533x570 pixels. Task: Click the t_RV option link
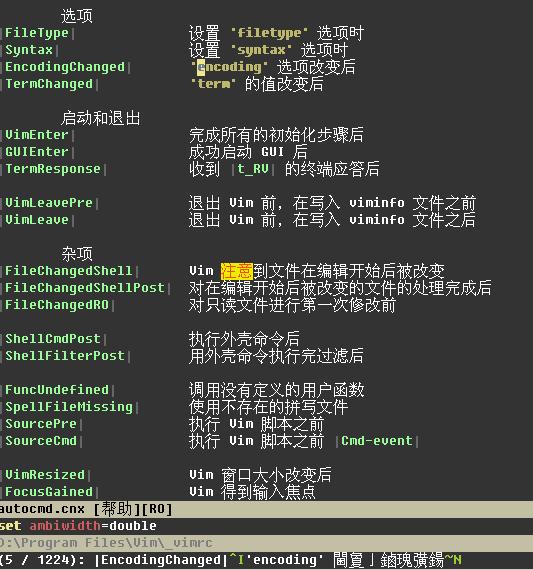coord(253,169)
